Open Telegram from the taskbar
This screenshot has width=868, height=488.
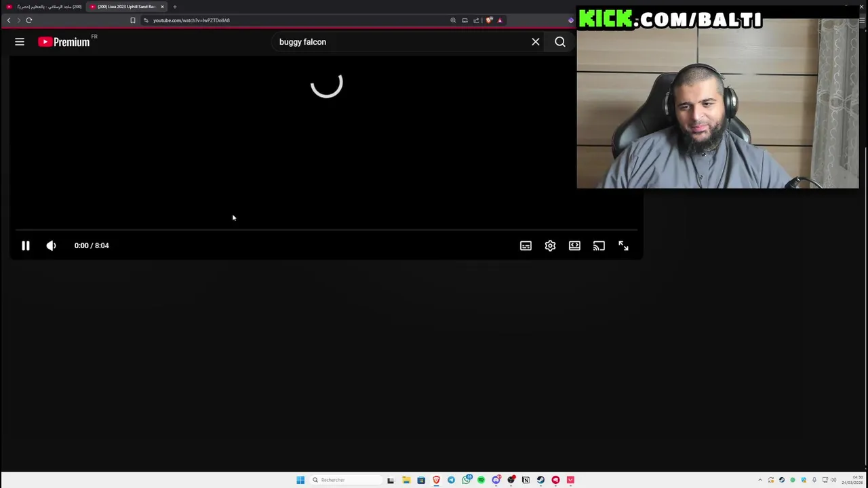click(x=451, y=480)
